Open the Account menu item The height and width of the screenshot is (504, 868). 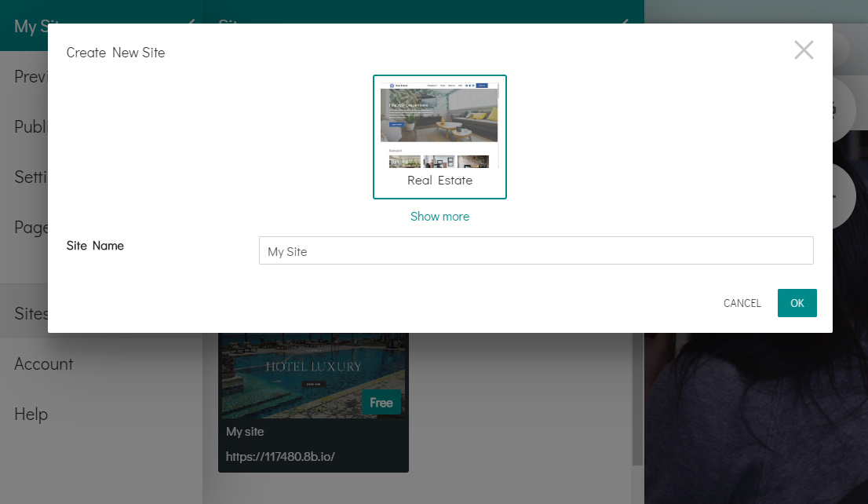(x=44, y=364)
